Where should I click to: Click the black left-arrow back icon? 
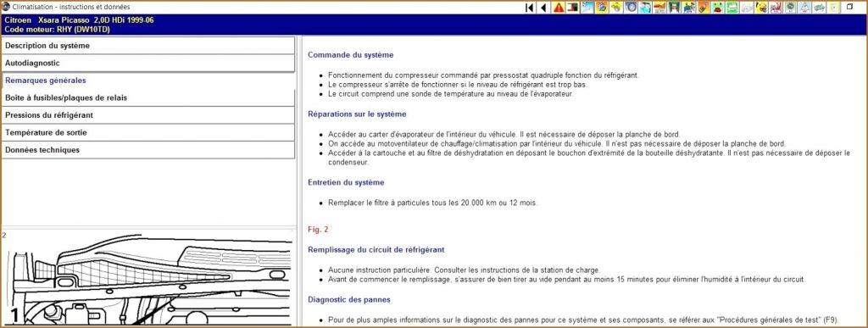pyautogui.click(x=543, y=8)
